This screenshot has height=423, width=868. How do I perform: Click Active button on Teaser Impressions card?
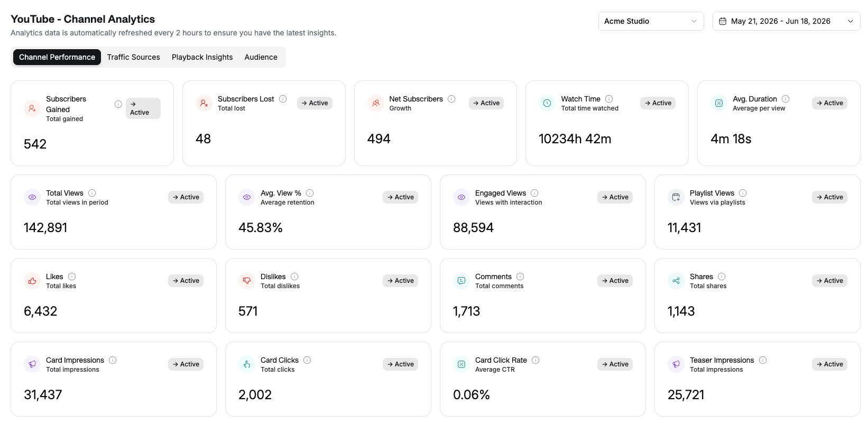coord(829,364)
